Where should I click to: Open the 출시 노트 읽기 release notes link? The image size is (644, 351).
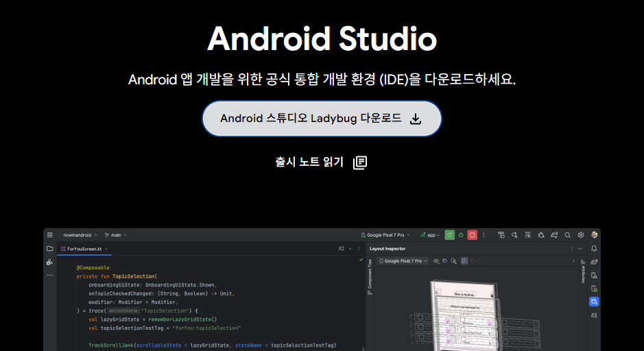coord(309,162)
